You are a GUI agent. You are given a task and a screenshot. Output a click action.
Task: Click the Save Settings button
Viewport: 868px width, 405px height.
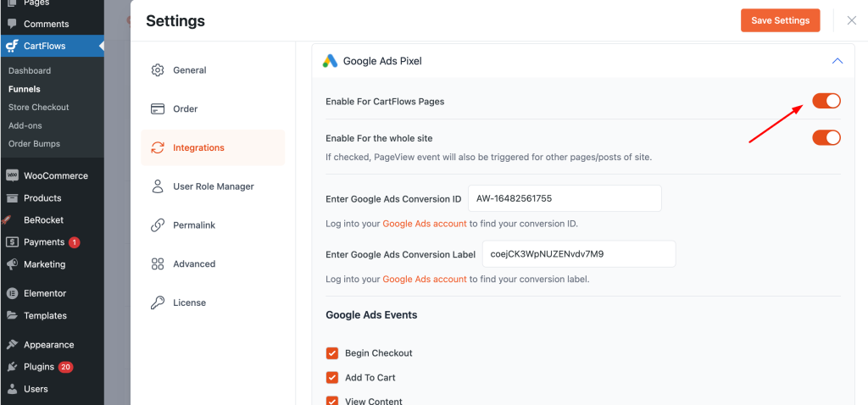pos(780,20)
